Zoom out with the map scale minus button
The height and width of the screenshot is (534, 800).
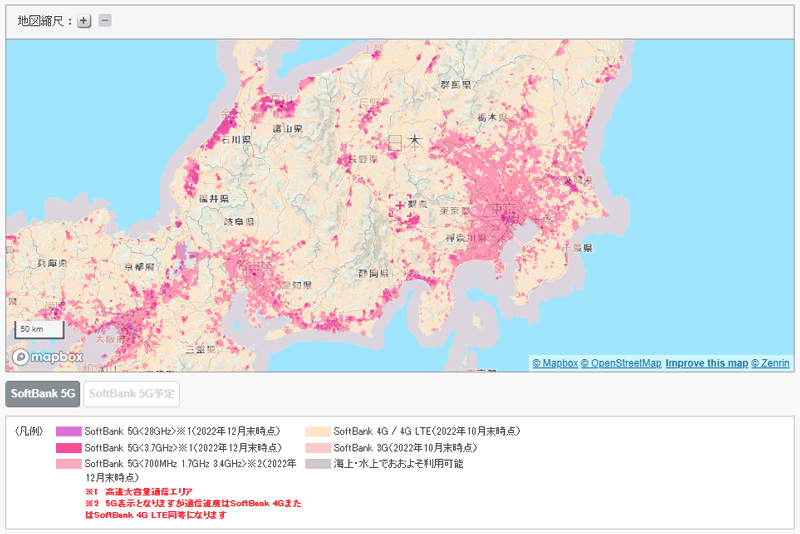click(105, 21)
